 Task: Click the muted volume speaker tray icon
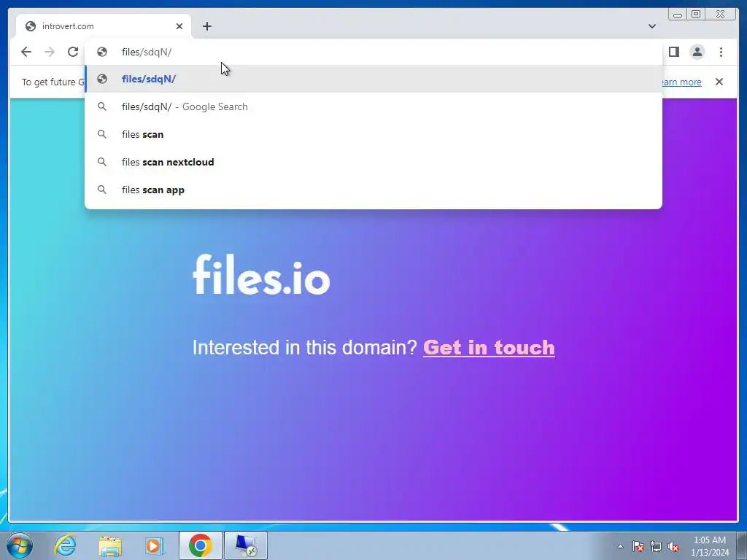pos(673,546)
